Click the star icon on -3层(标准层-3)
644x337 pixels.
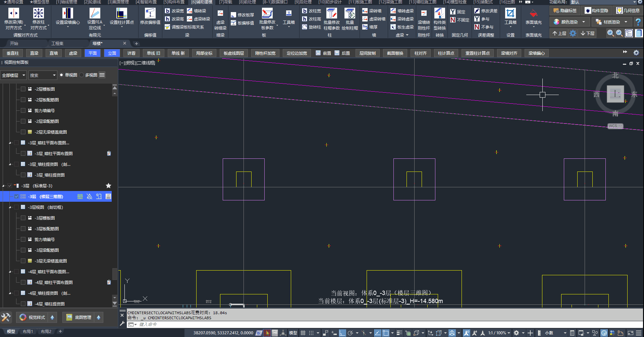(x=108, y=186)
